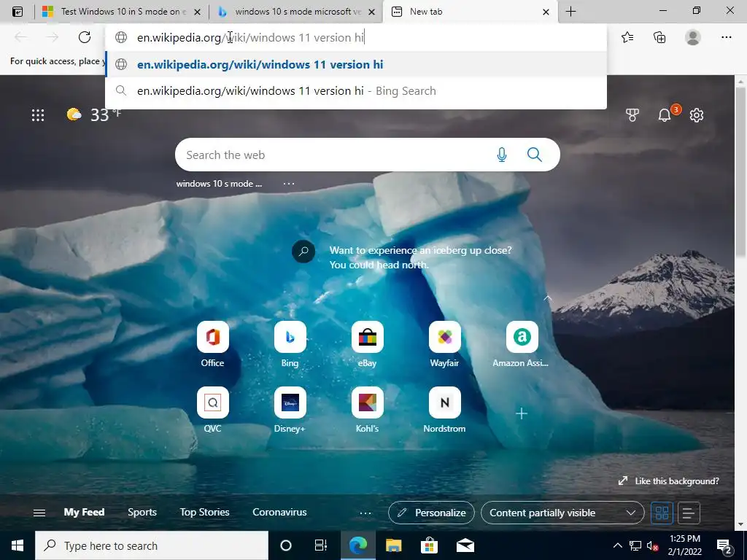Open the Office quick link tile
The width and height of the screenshot is (747, 560).
pos(212,344)
